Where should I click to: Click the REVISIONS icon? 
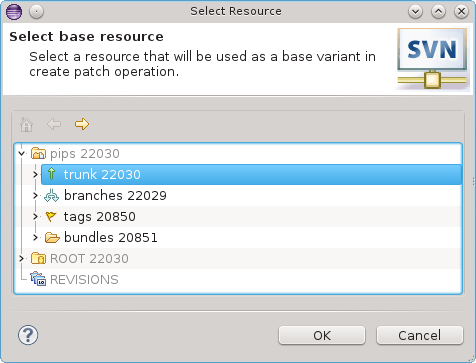coord(38,279)
